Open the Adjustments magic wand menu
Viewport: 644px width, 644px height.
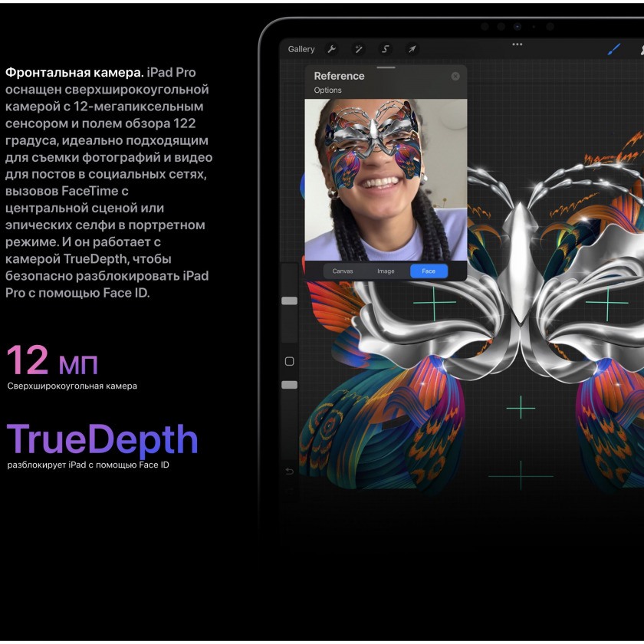tap(359, 49)
